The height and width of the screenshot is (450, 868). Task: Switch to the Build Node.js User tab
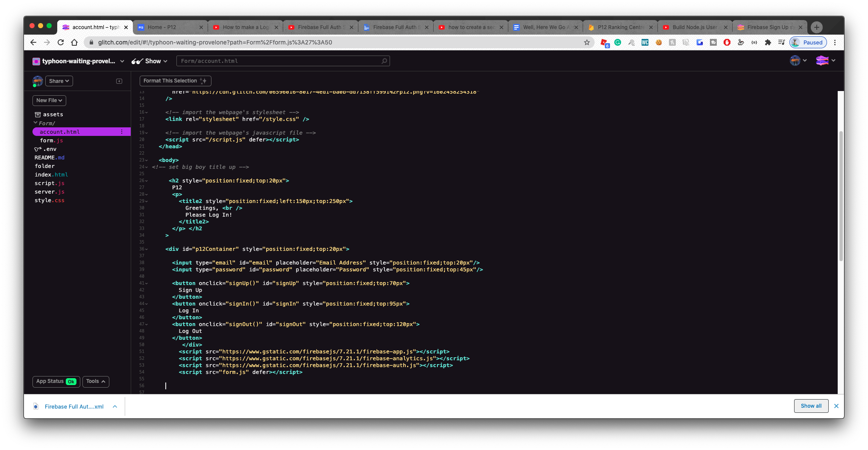point(695,27)
